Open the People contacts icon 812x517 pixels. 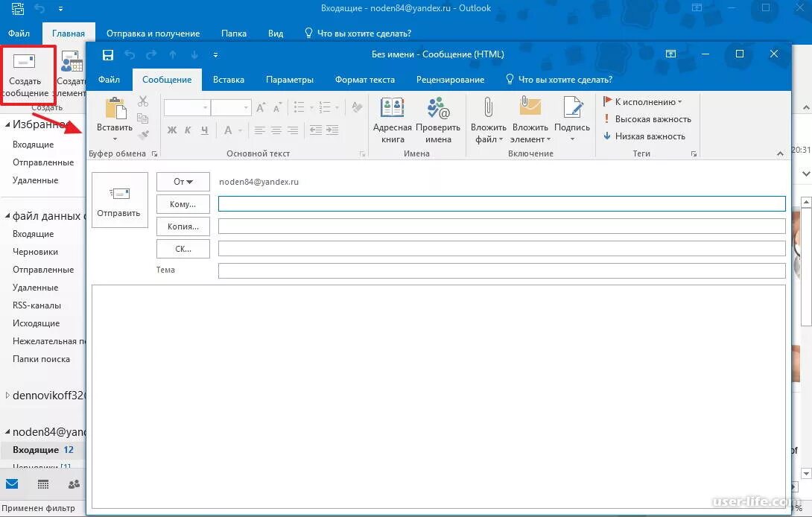pyautogui.click(x=74, y=483)
